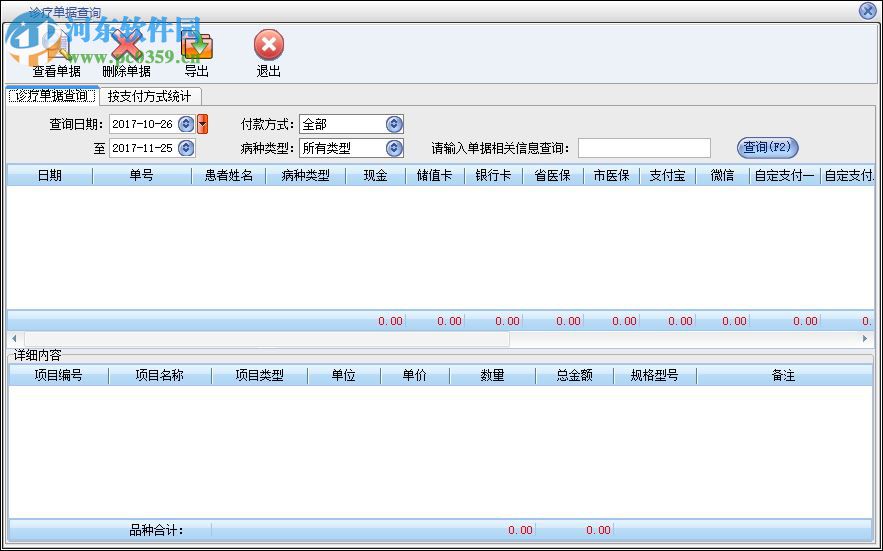Viewport: 883px width, 551px height.
Task: Open the 查看单据 view document tool
Action: 56,54
